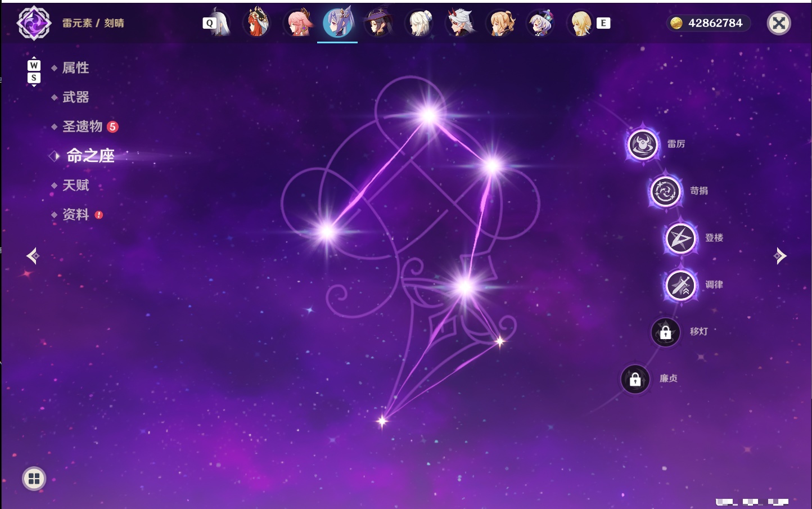Switch to the 武器 weapon tab
812x509 pixels.
tap(75, 97)
